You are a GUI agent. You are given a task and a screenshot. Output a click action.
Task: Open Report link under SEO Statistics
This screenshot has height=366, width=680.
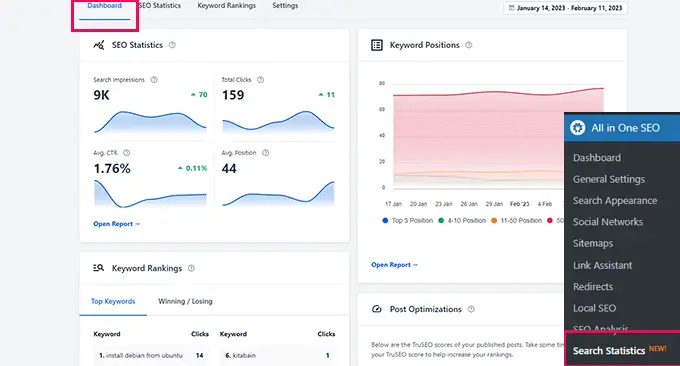(116, 224)
